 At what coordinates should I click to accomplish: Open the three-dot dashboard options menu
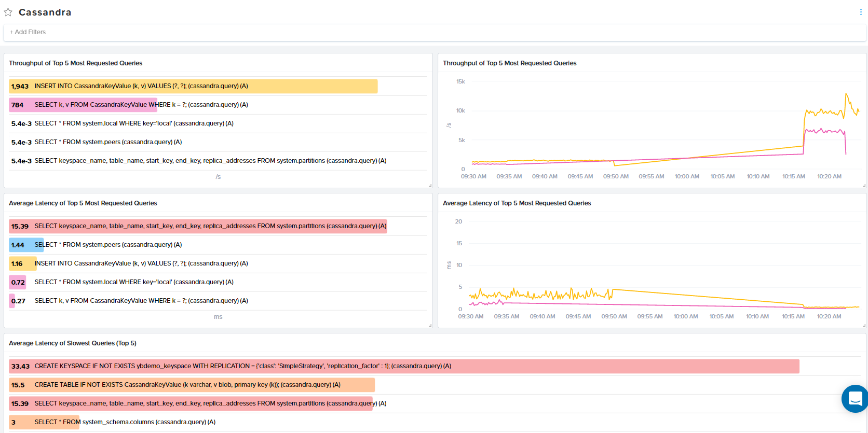coord(861,12)
